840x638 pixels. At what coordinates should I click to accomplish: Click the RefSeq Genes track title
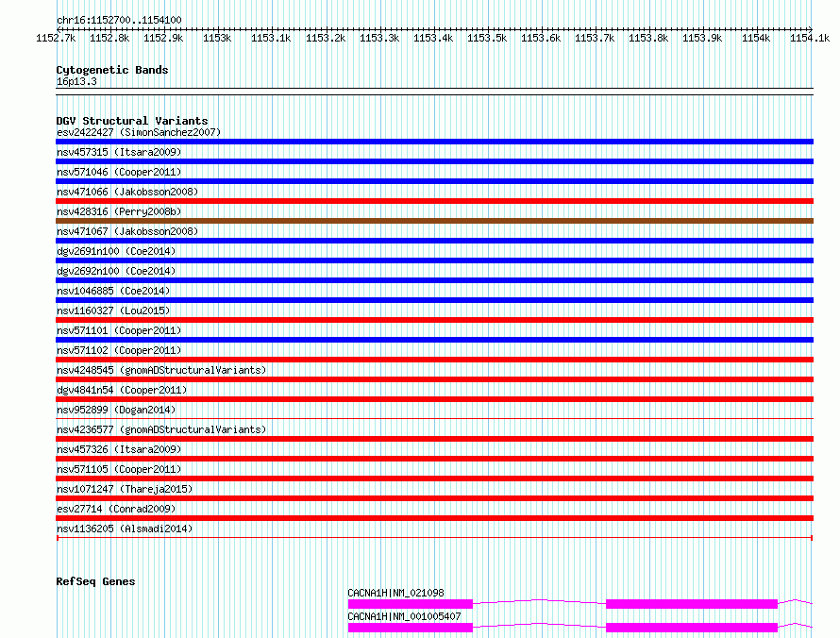[x=95, y=581]
